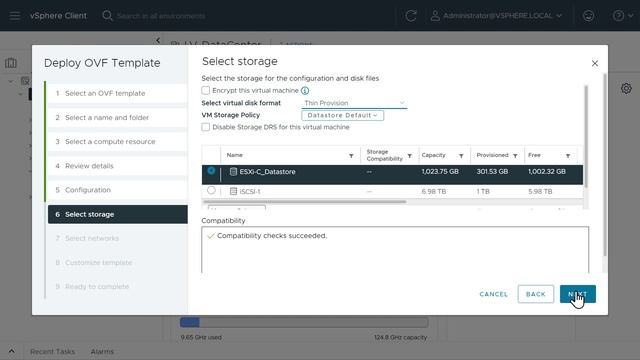Filter the Provisioned column
Screen dimensions: 640x360
point(515,156)
